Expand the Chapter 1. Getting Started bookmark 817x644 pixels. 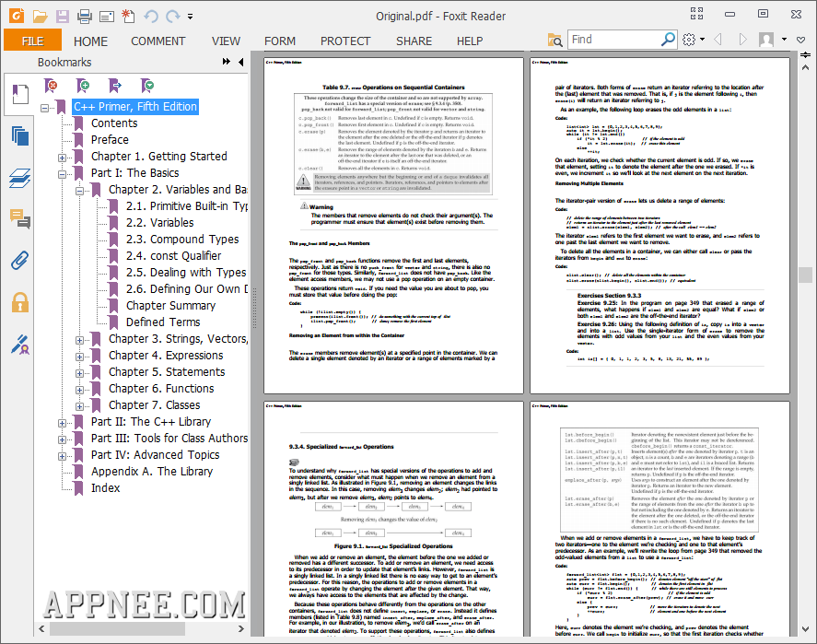(x=62, y=158)
